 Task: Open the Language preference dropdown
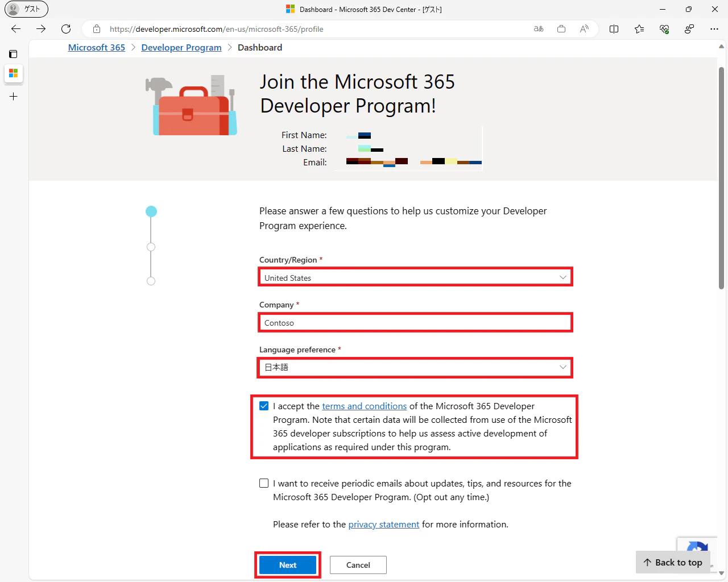coord(415,367)
